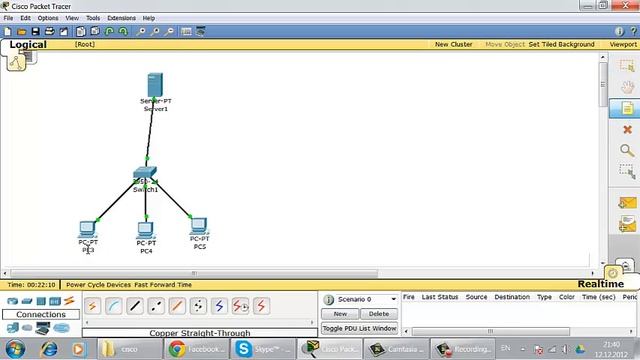The width and height of the screenshot is (640, 360).
Task: Click the Undo green arrow icon
Action: tap(109, 31)
